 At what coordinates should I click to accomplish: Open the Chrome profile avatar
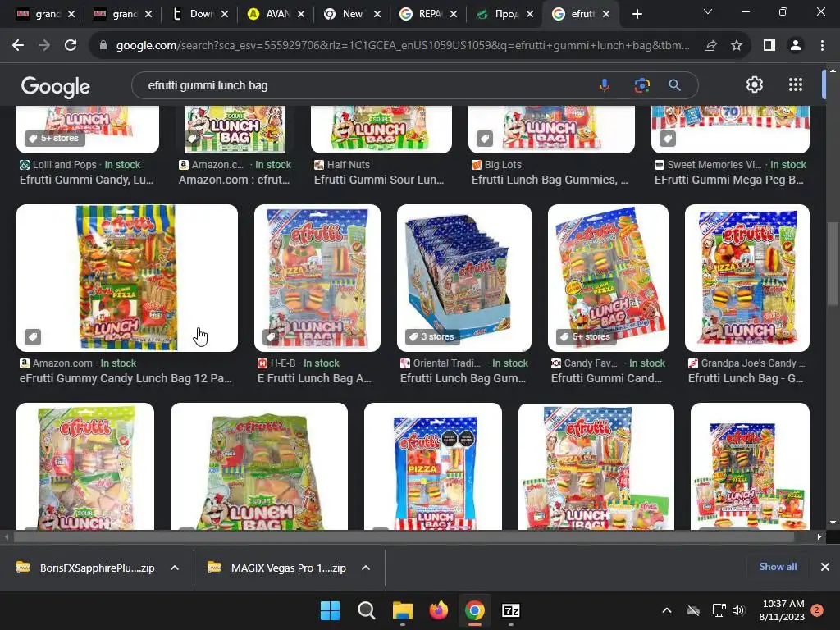(796, 46)
